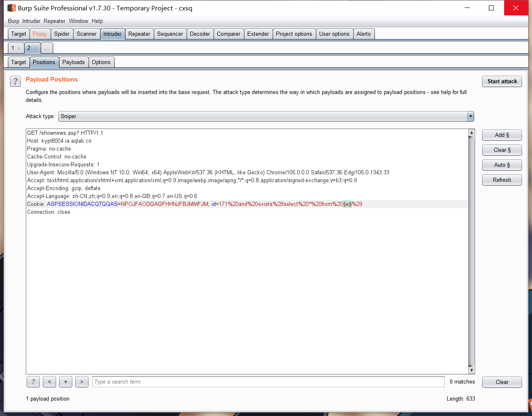Switch to the Repeater tab

click(139, 34)
